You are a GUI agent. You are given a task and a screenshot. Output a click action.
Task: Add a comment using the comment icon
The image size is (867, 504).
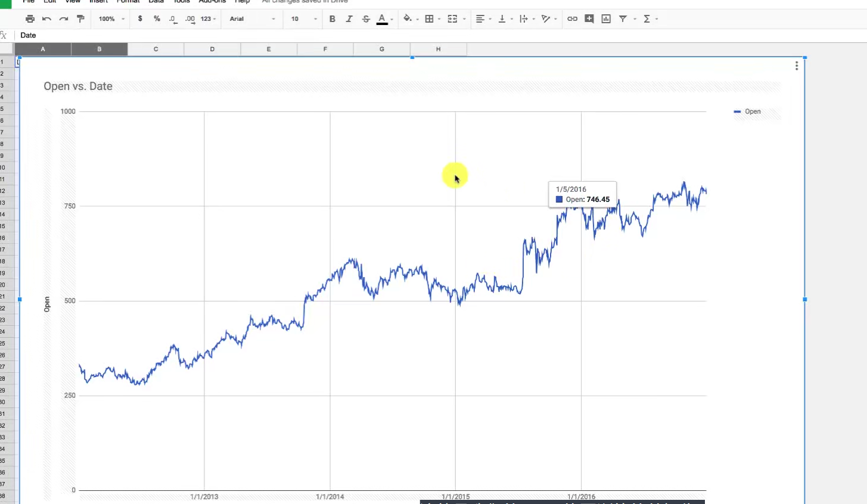coord(589,19)
